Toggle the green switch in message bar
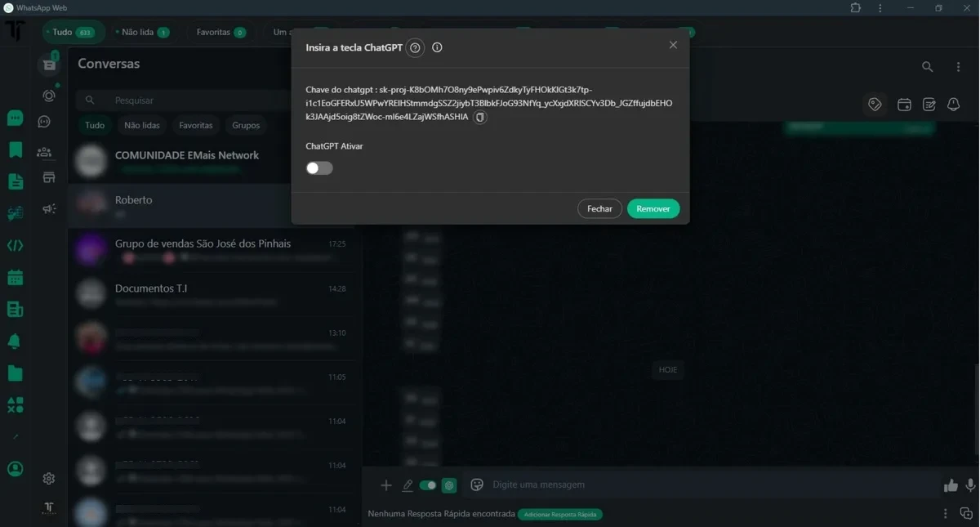This screenshot has height=527, width=980. coord(428,485)
